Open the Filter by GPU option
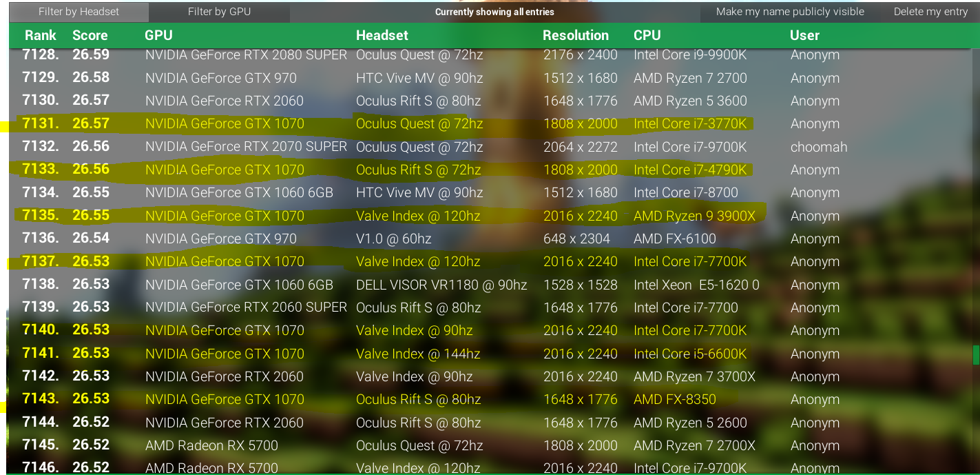The width and height of the screenshot is (980, 475). coord(219,12)
